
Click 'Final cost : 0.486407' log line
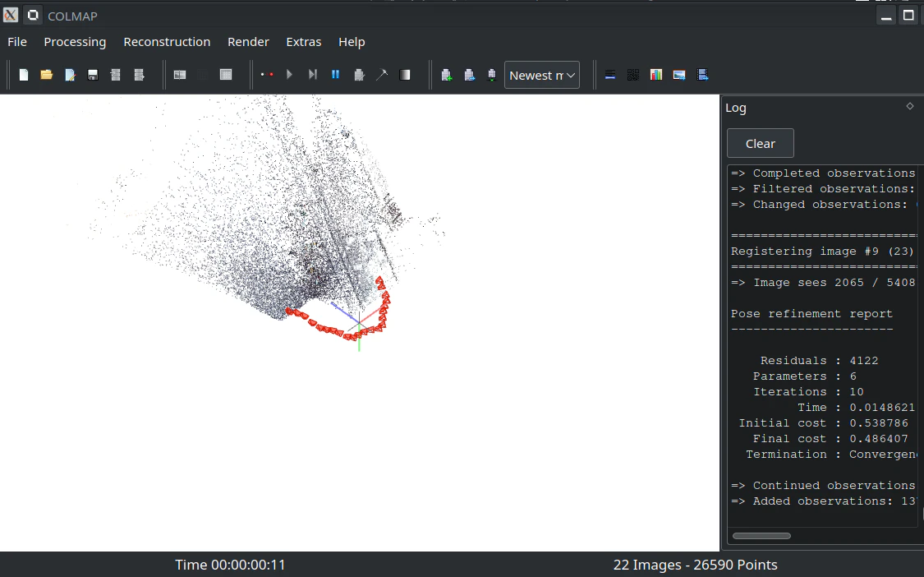click(x=830, y=438)
